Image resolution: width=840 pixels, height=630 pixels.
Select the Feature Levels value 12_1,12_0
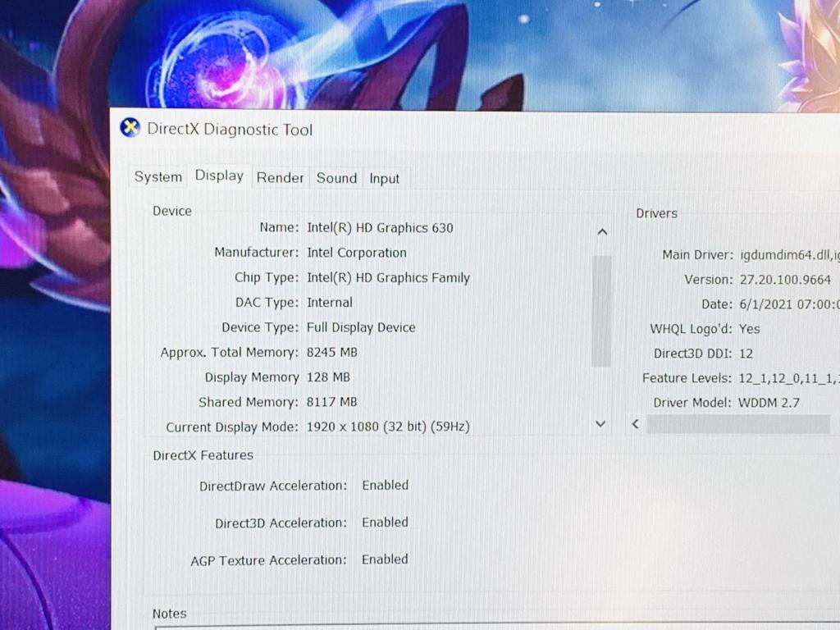(x=789, y=378)
